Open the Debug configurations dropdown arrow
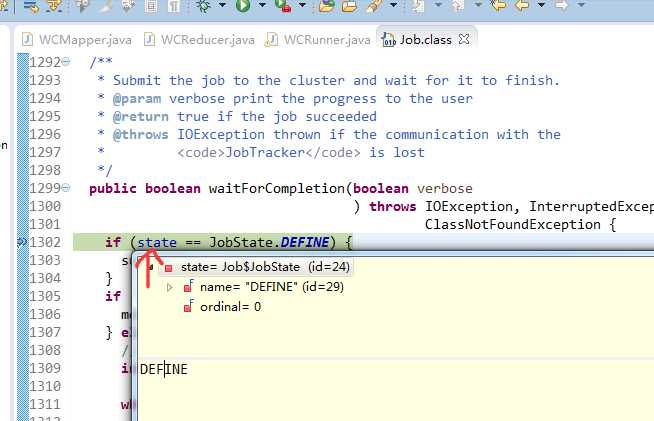This screenshot has height=421, width=654. click(x=223, y=5)
